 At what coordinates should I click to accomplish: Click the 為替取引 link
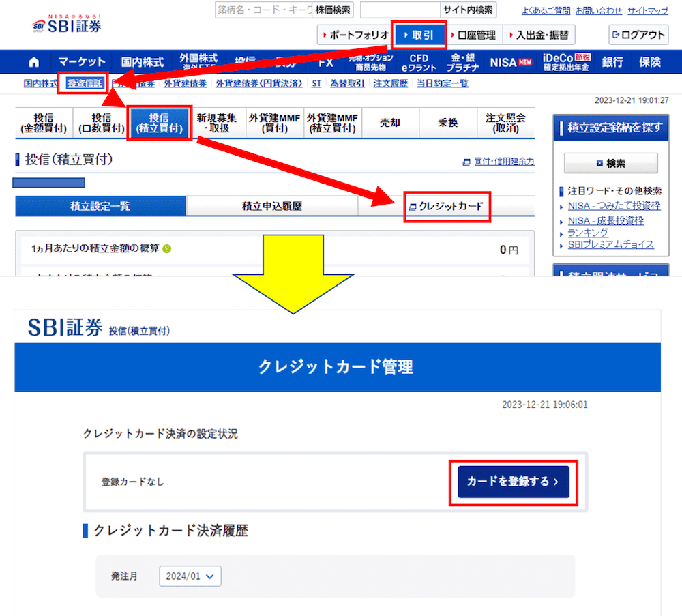click(347, 83)
